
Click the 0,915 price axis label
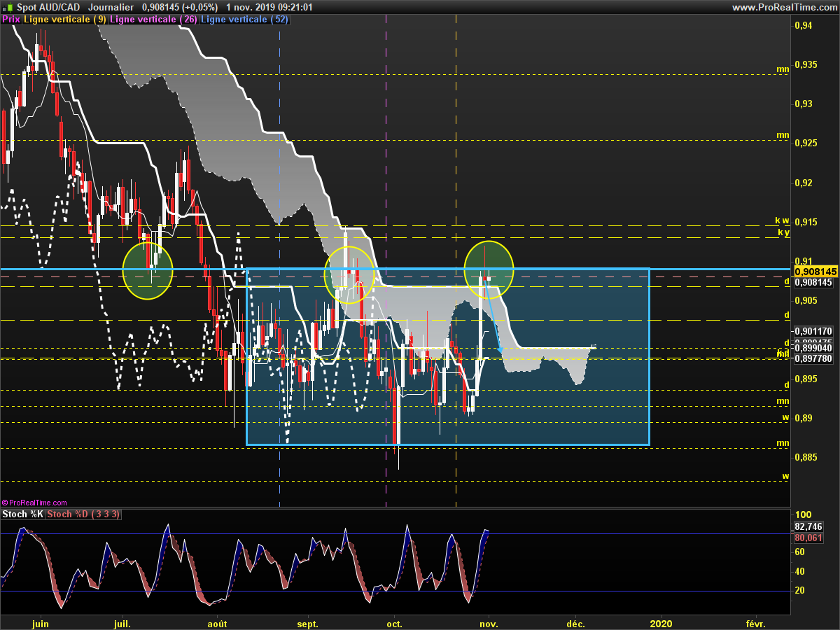[806, 222]
